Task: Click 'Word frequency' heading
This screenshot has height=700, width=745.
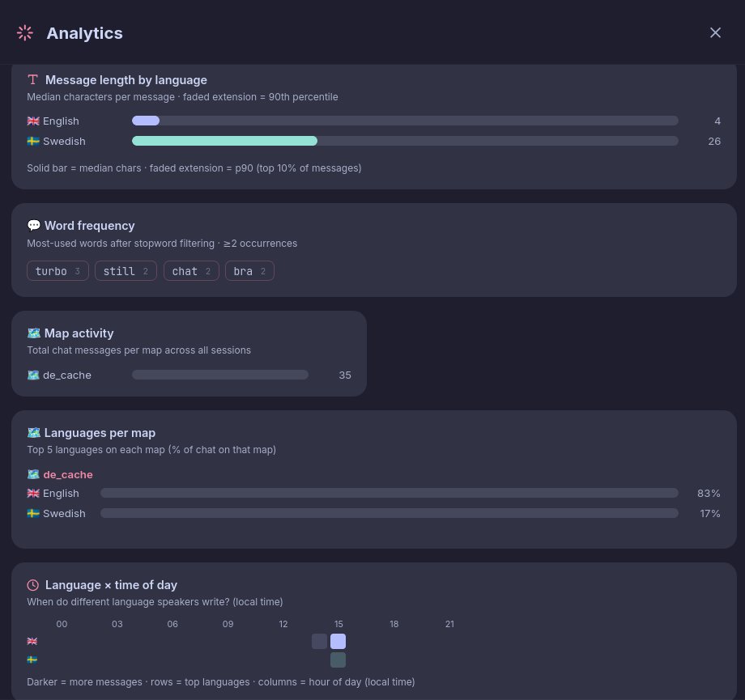Action: 89,226
